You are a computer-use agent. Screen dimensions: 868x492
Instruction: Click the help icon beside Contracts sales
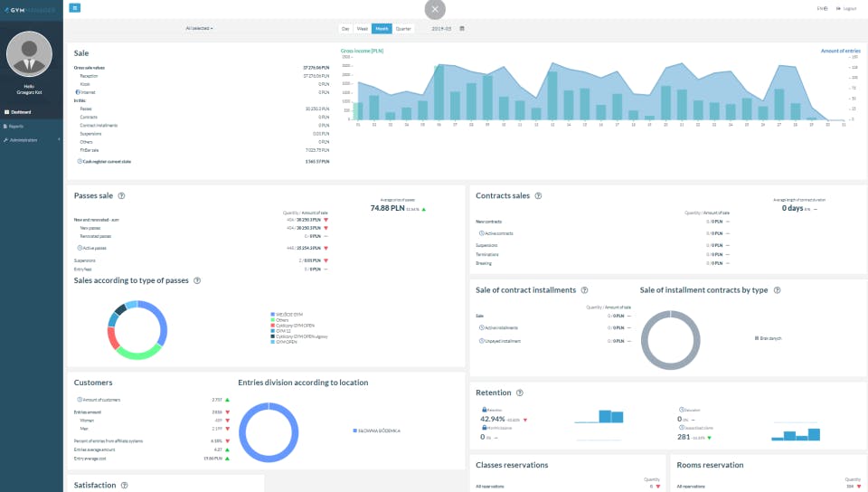point(538,196)
